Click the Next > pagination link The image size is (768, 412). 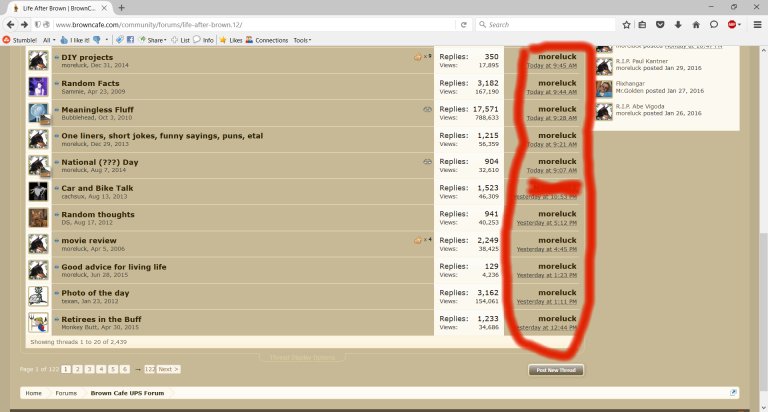168,369
